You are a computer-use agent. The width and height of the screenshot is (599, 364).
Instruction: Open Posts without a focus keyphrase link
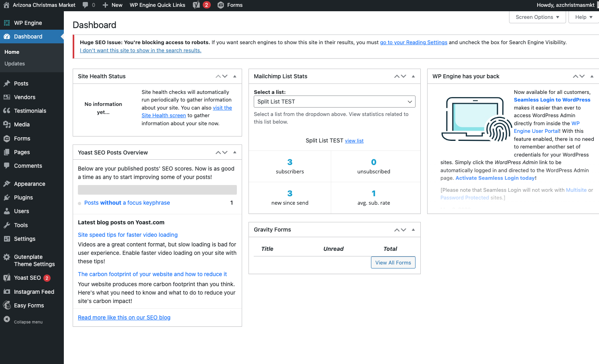point(127,203)
